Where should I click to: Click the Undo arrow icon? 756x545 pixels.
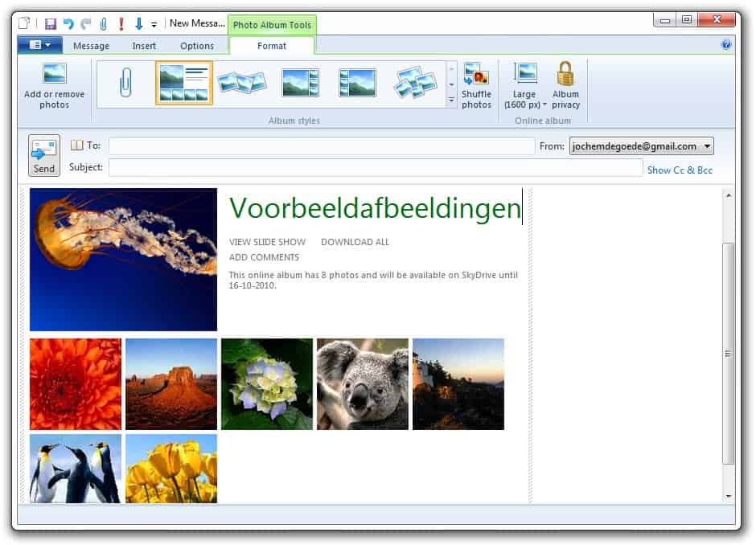click(68, 23)
